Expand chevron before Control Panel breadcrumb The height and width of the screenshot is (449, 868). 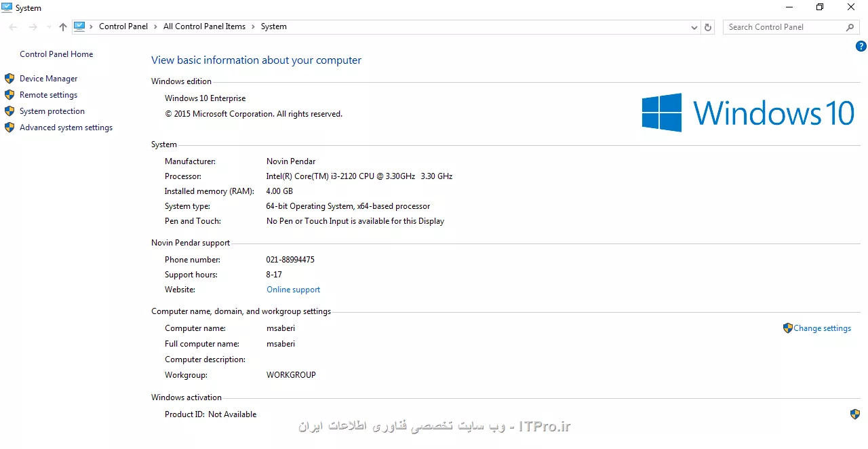point(92,26)
